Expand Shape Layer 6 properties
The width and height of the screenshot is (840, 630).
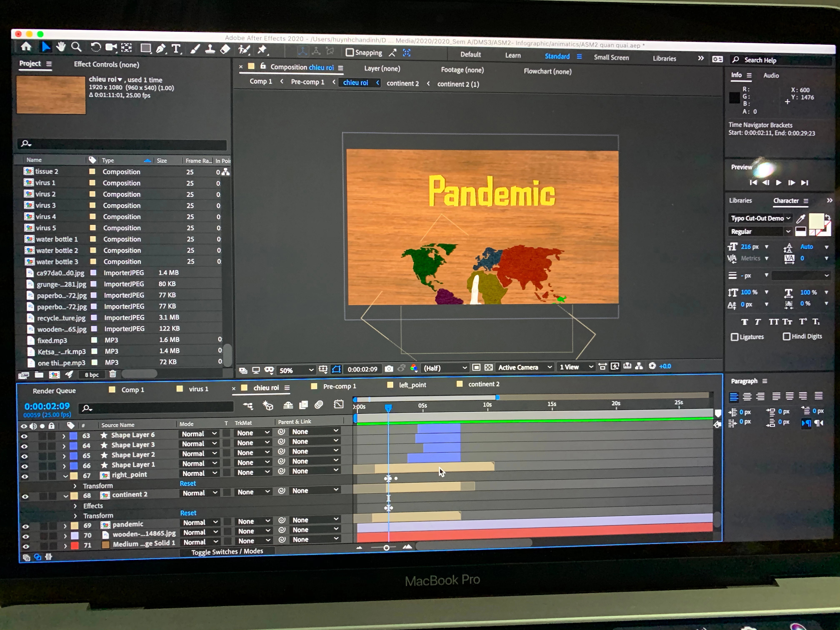coord(64,436)
